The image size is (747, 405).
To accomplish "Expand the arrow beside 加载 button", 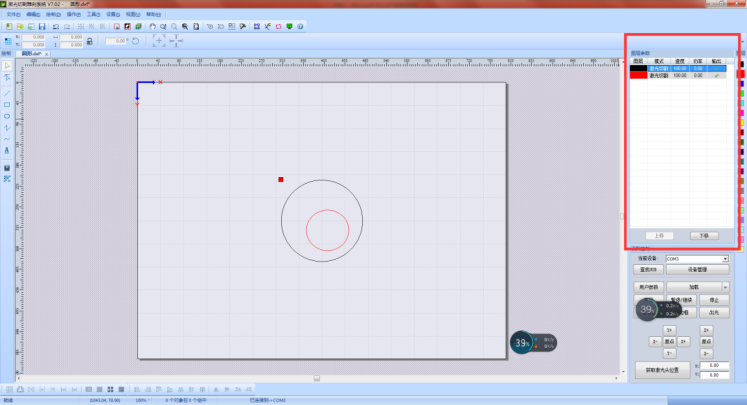I will pyautogui.click(x=725, y=286).
